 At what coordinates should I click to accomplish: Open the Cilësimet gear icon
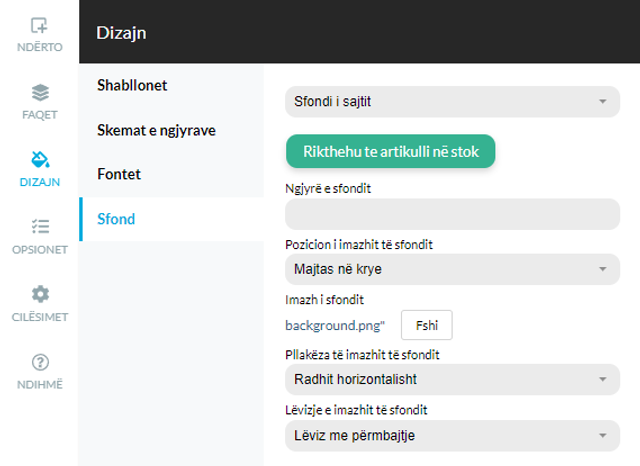pos(40,294)
